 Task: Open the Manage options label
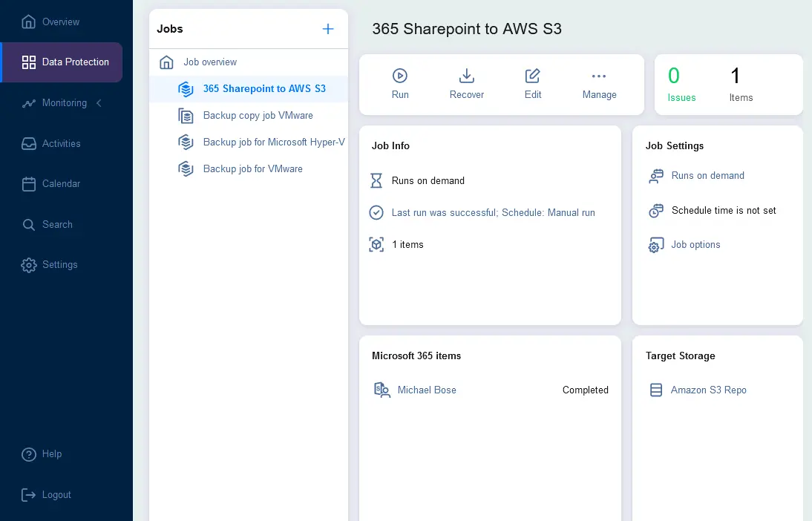[x=599, y=95]
